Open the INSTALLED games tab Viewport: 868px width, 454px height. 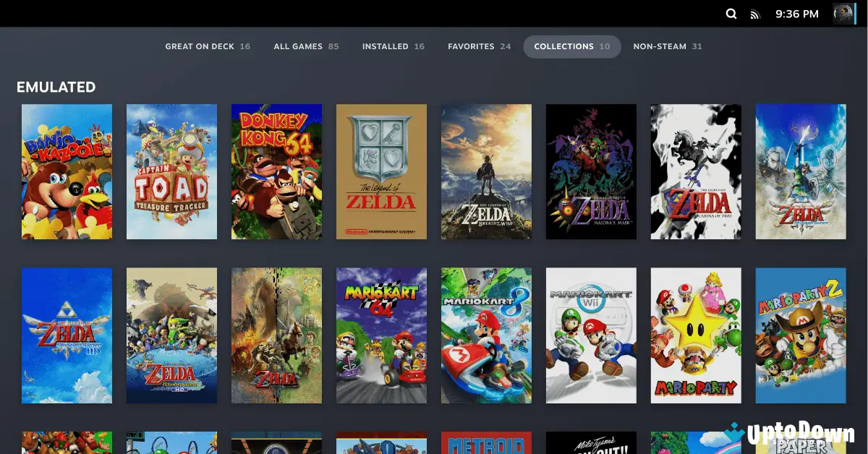tap(393, 46)
